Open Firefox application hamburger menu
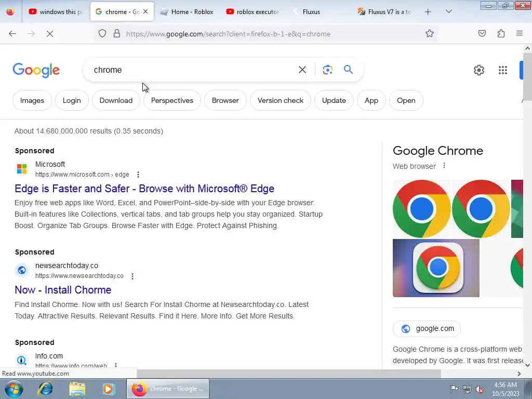The image size is (532, 399). 520,33
